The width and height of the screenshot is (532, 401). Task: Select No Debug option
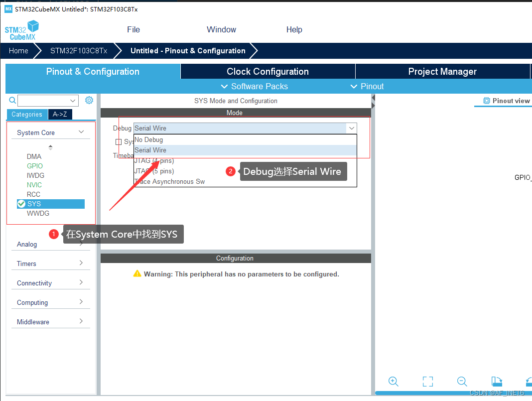(x=245, y=140)
